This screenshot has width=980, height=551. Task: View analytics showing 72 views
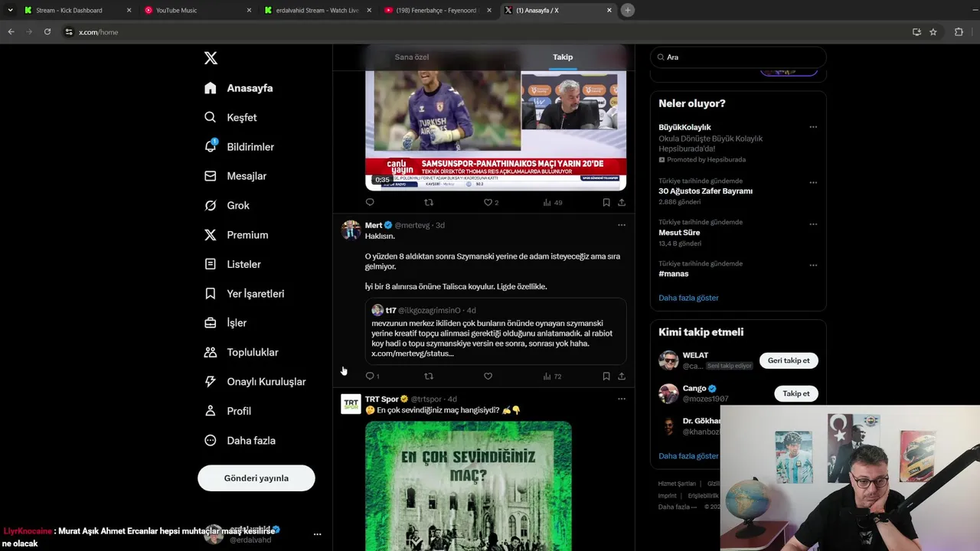tap(553, 377)
